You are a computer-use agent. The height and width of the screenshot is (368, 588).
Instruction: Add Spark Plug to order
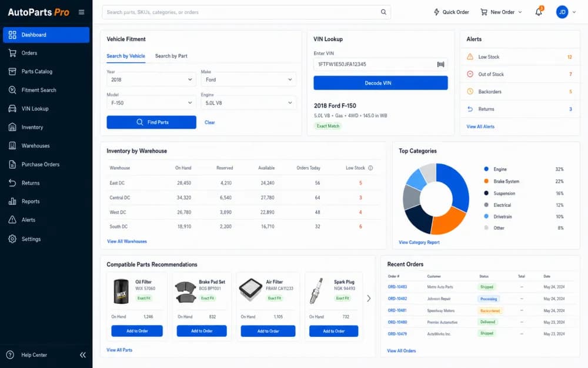333,331
